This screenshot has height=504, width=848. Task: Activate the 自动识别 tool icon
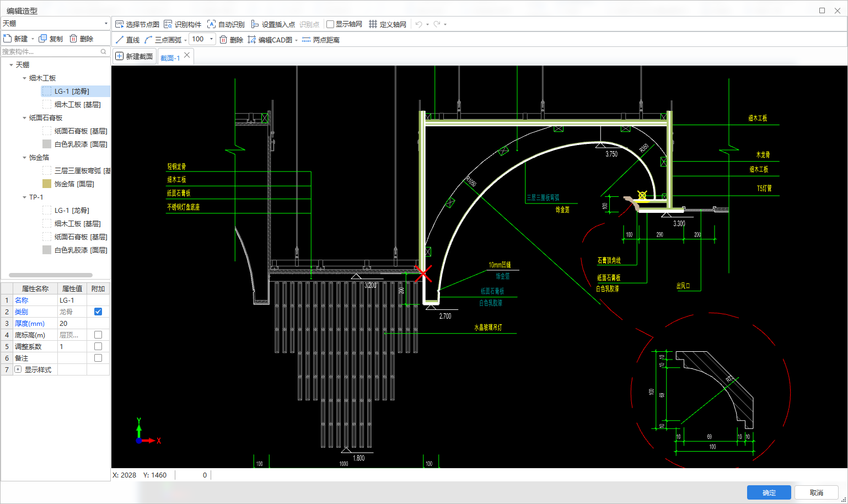point(211,24)
